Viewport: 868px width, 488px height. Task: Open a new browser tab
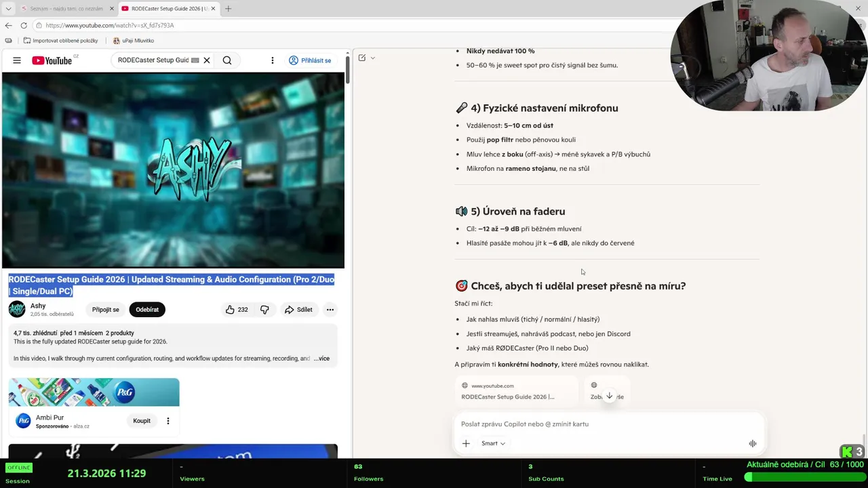coord(228,9)
